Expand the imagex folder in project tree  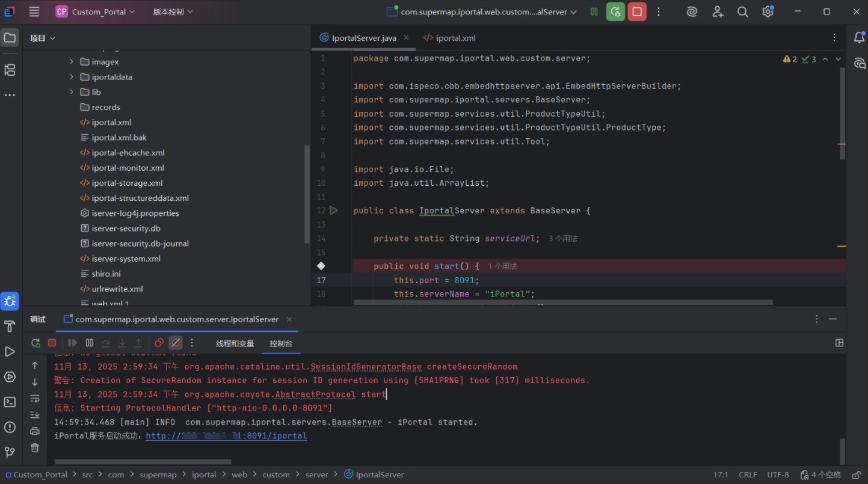pos(72,62)
